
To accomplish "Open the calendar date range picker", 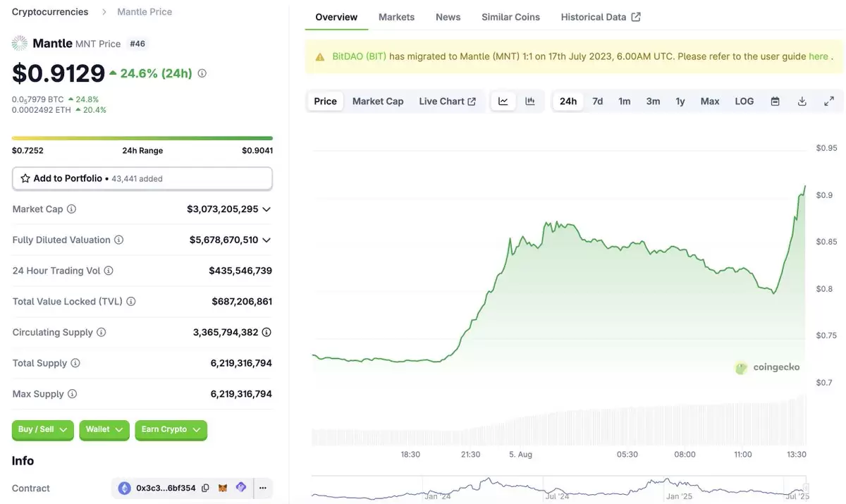I will (775, 102).
